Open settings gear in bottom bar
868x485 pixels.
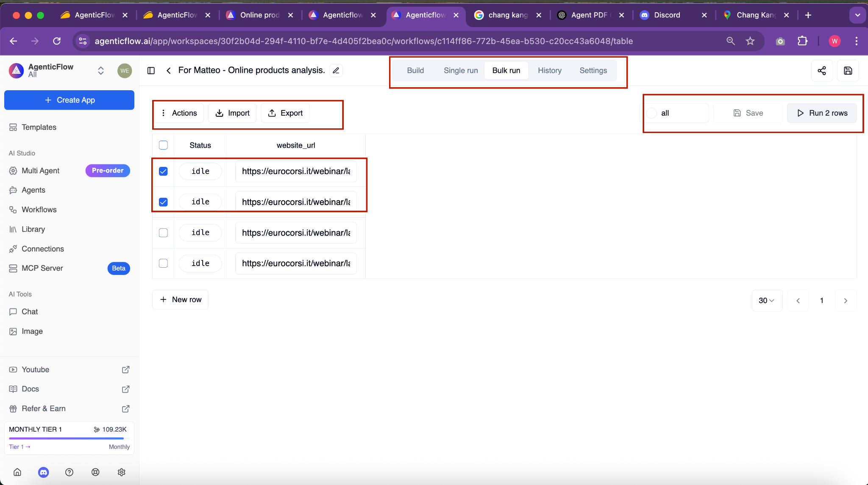(121, 472)
